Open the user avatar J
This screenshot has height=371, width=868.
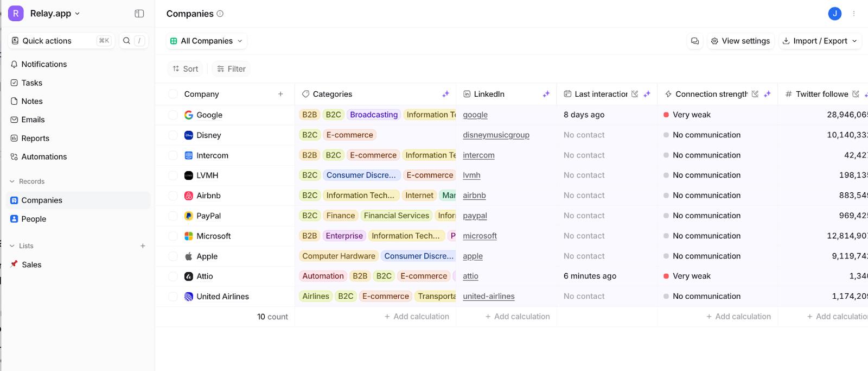(835, 14)
